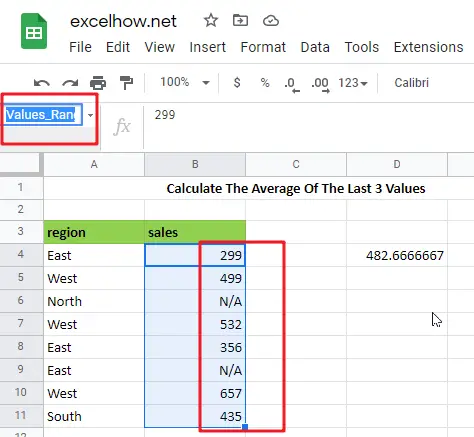Click 'West' cell in row 5
Screen dimensions: 474x437
tap(94, 278)
